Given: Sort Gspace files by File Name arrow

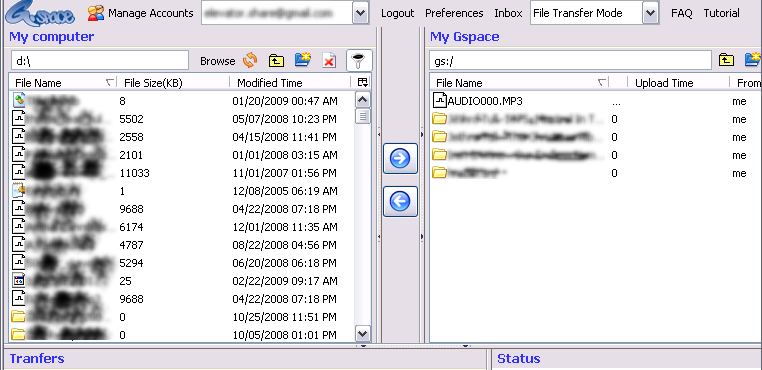Looking at the screenshot, I should (602, 83).
